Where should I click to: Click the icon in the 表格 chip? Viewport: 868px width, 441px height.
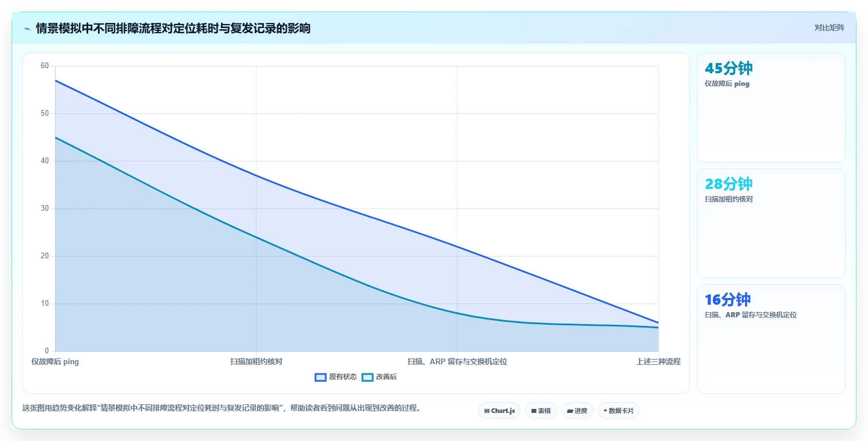pyautogui.click(x=534, y=411)
